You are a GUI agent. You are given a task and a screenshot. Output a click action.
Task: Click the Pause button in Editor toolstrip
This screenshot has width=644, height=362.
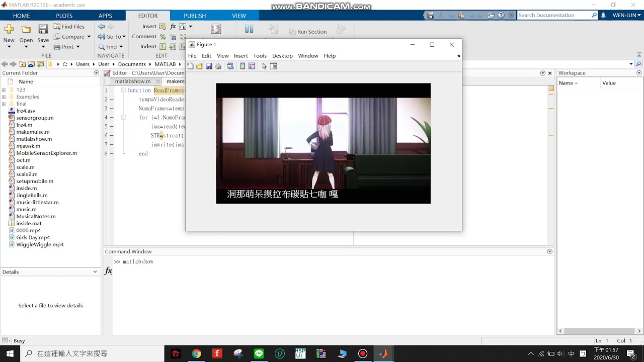click(249, 29)
